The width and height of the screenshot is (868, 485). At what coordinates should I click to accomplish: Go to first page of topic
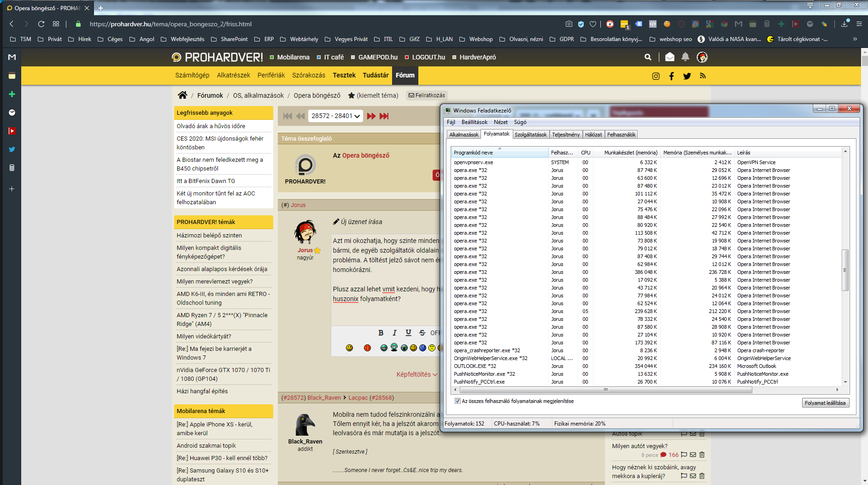(x=287, y=116)
